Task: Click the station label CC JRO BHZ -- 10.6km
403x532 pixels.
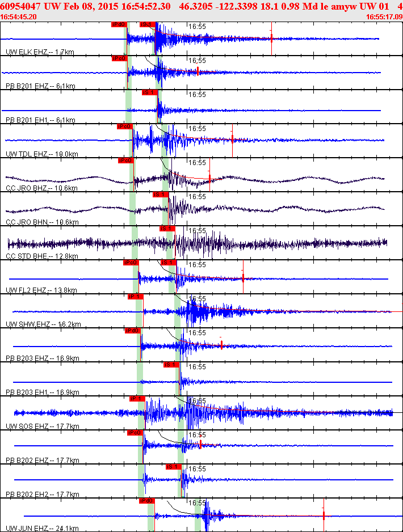Action: [42, 188]
